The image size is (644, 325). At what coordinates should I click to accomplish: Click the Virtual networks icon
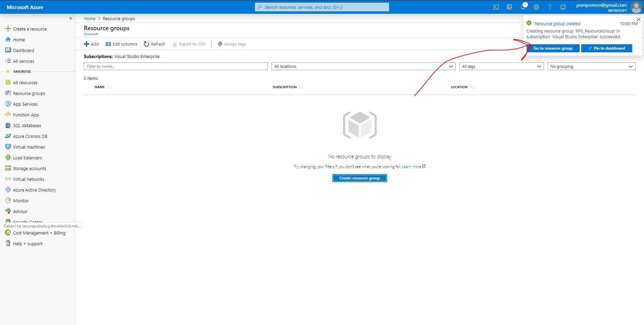coord(8,179)
